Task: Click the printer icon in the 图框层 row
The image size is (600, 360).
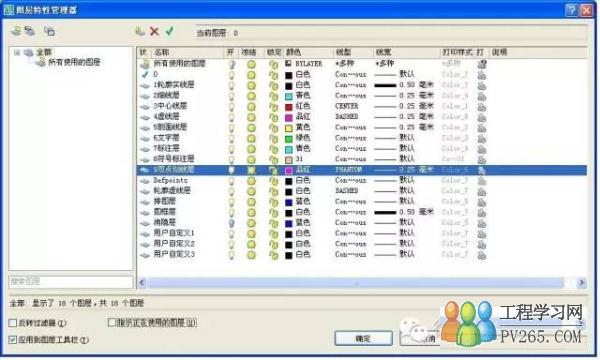Action: [x=482, y=212]
